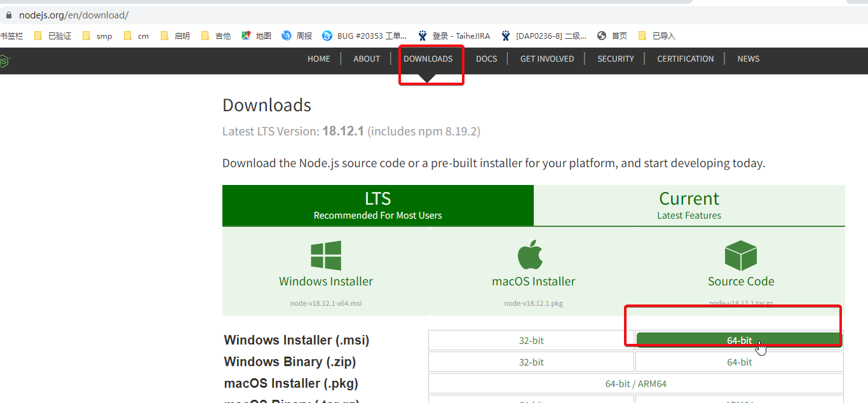Download Windows Binary (.zip) 64-bit
This screenshot has width=868, height=403.
pyautogui.click(x=740, y=362)
